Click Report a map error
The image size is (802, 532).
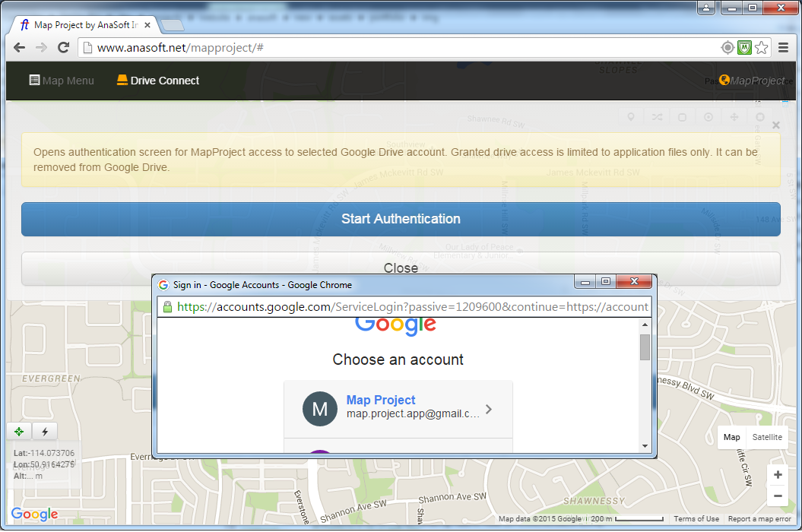[x=759, y=518]
